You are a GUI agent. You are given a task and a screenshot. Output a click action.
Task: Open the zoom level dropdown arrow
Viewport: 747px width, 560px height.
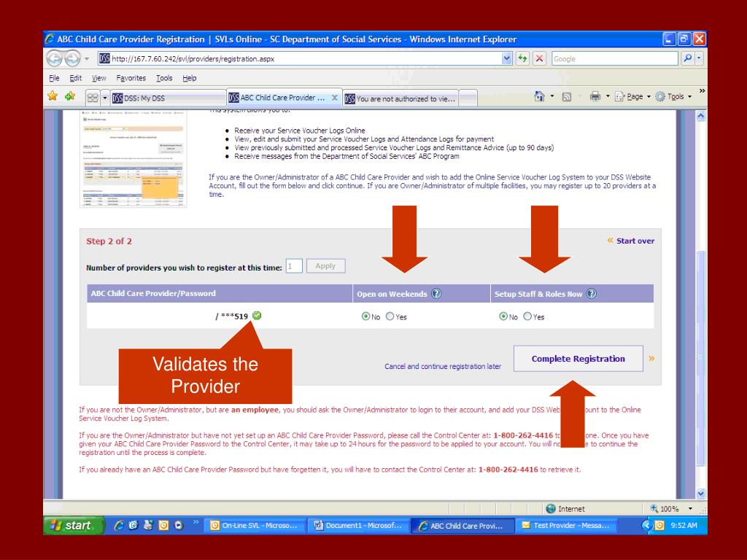tap(690, 508)
